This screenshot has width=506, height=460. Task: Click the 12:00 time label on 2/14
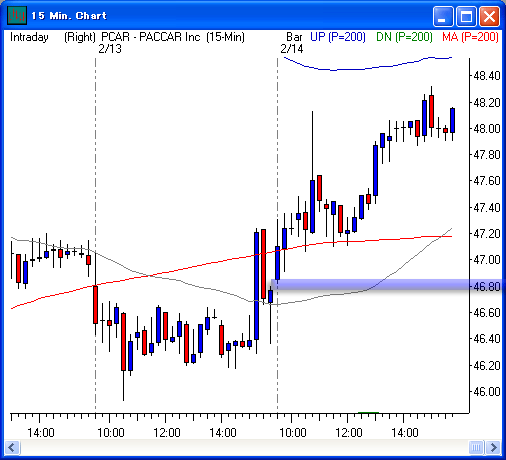click(348, 433)
